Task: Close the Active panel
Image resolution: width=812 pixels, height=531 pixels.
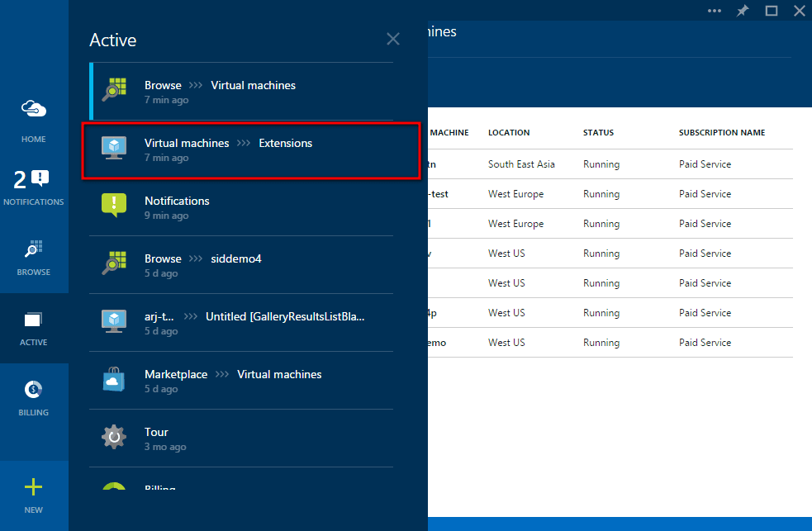Action: coord(393,39)
